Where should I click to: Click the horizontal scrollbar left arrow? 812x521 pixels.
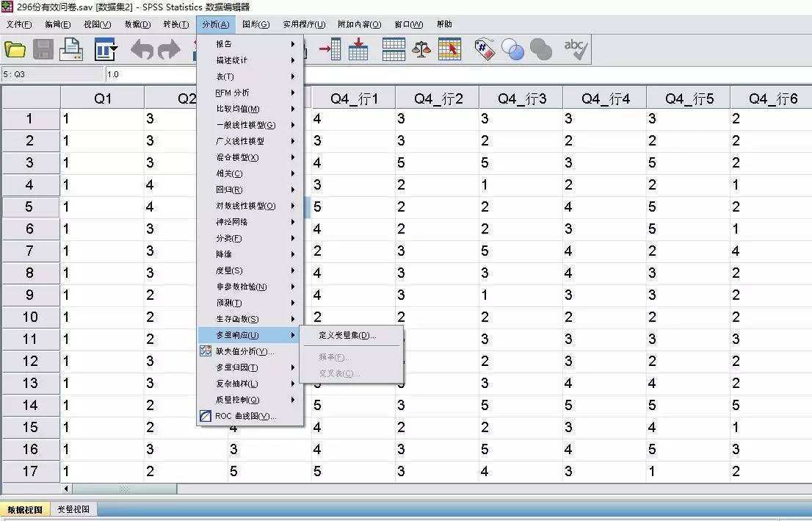[67, 489]
